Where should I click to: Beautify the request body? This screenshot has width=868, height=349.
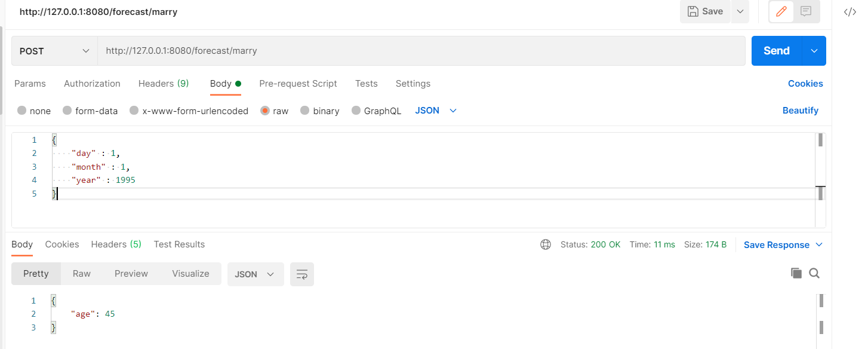click(x=801, y=111)
